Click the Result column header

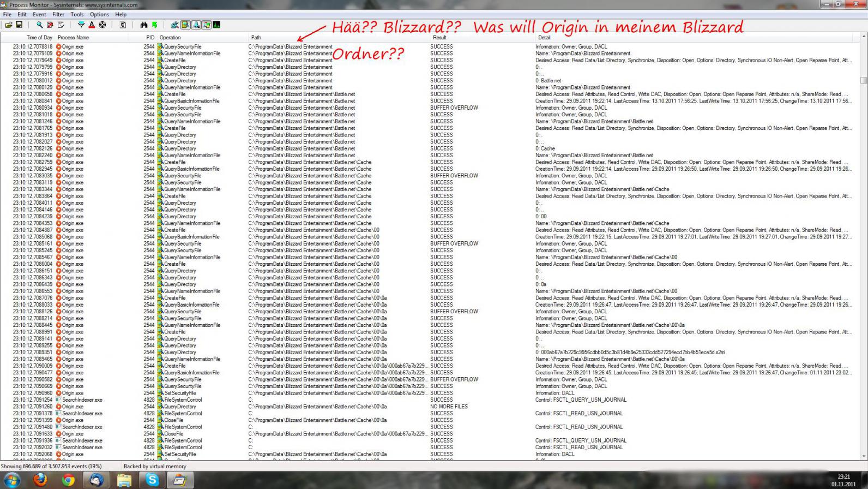pyautogui.click(x=483, y=38)
